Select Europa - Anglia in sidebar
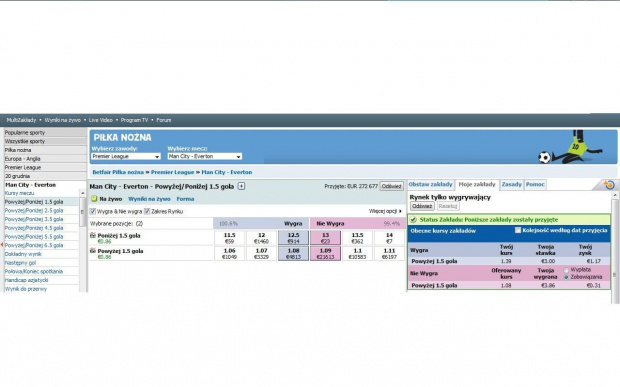 [x=45, y=159]
